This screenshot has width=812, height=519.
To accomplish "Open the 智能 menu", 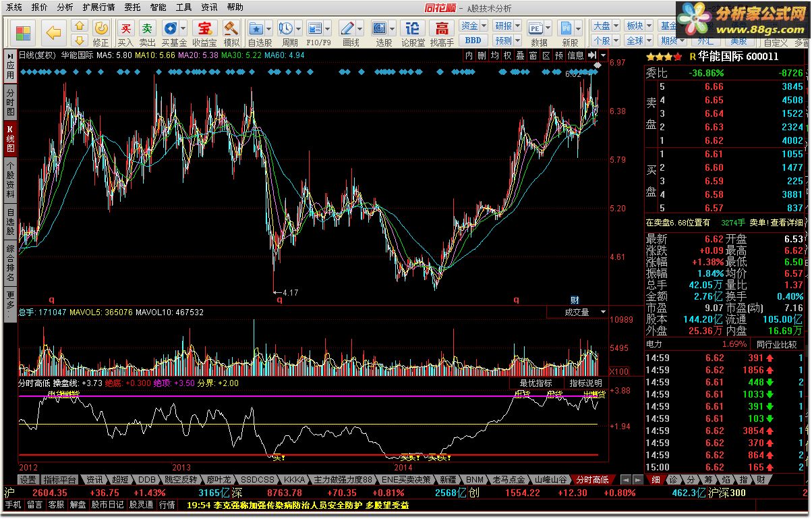I will click(158, 7).
